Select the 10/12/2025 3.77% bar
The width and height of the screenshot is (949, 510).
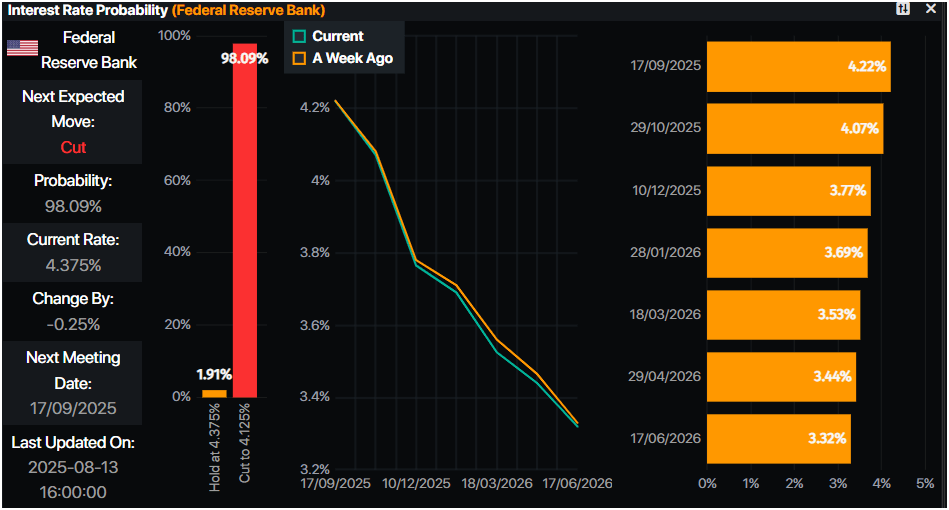(789, 191)
